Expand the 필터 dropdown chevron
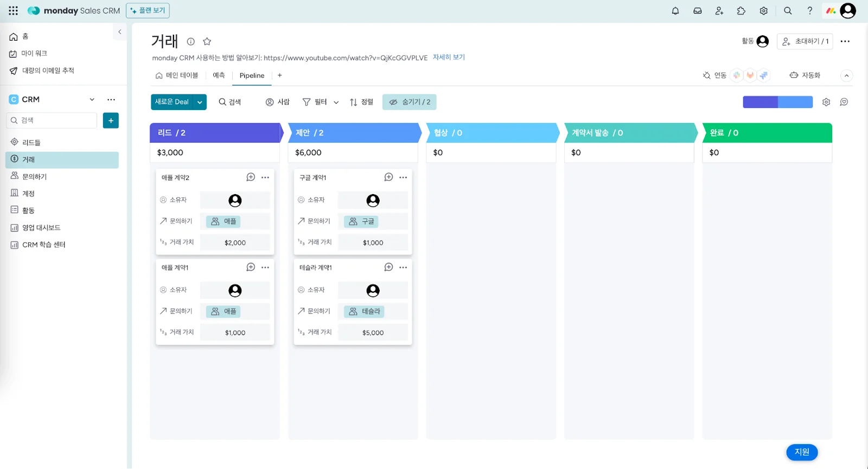This screenshot has height=469, width=868. point(336,102)
